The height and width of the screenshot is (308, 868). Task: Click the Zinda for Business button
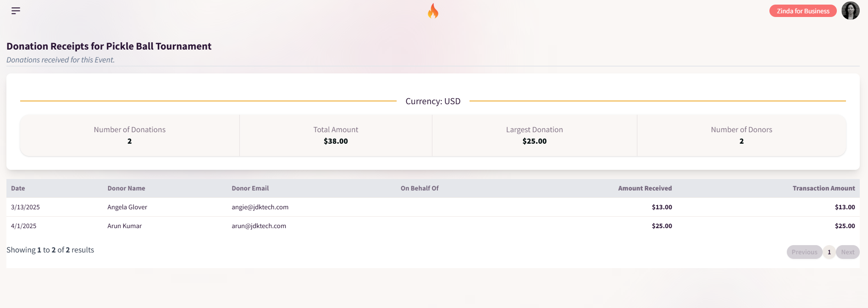coord(803,11)
